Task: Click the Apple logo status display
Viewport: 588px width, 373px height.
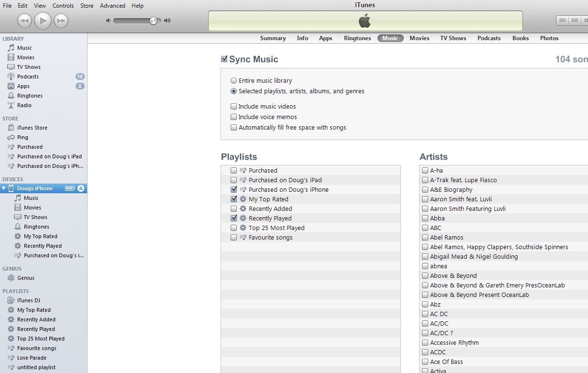Action: [365, 21]
